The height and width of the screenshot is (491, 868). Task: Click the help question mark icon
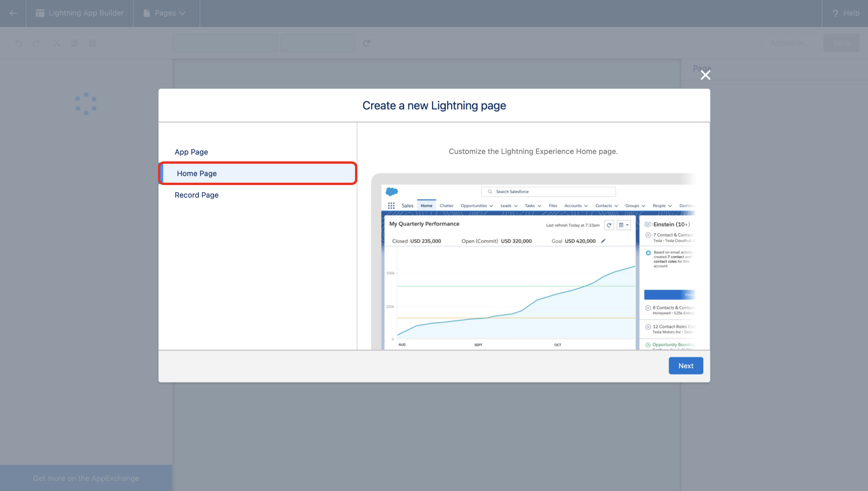(x=835, y=13)
